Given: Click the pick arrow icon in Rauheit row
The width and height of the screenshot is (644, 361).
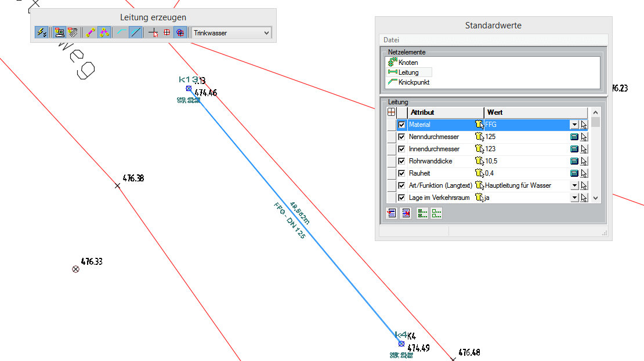Looking at the screenshot, I should click(x=584, y=173).
